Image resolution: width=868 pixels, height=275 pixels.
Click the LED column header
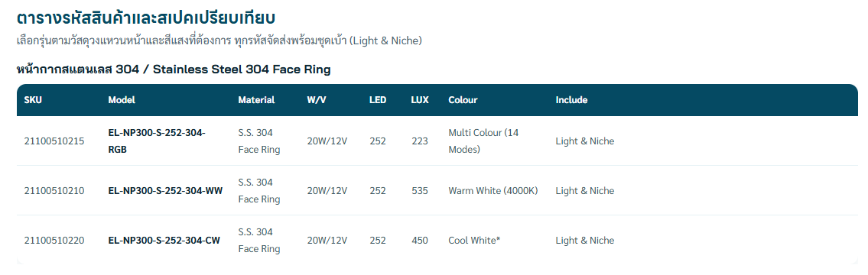(x=378, y=100)
